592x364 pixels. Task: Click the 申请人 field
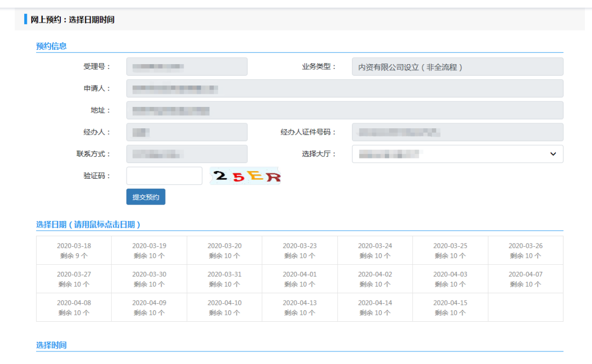[x=345, y=89]
